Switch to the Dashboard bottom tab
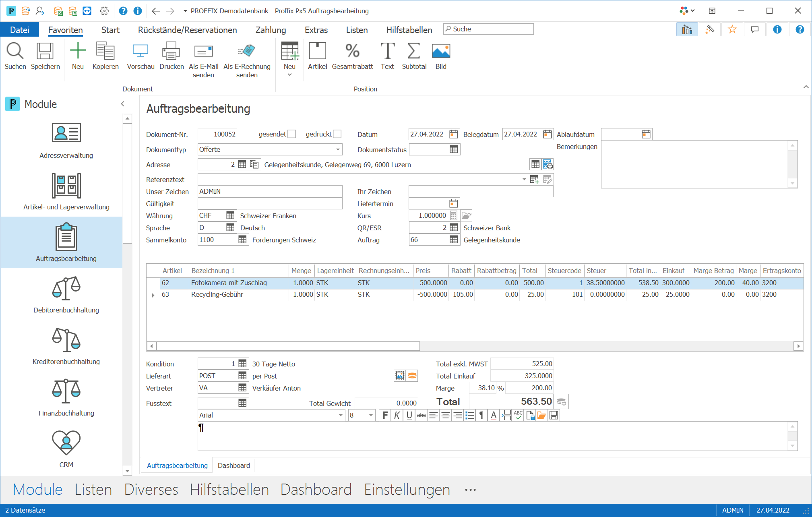 coord(233,465)
